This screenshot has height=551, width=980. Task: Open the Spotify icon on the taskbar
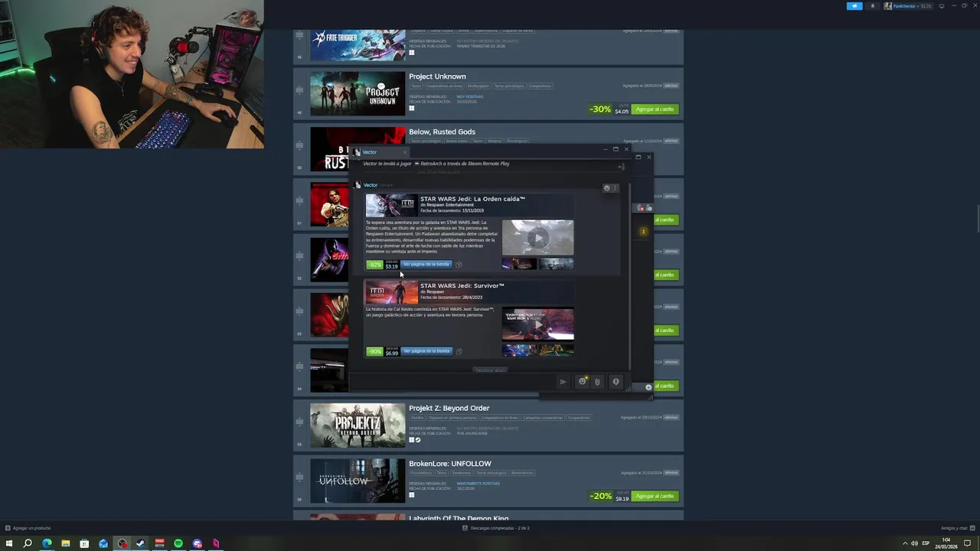click(178, 543)
